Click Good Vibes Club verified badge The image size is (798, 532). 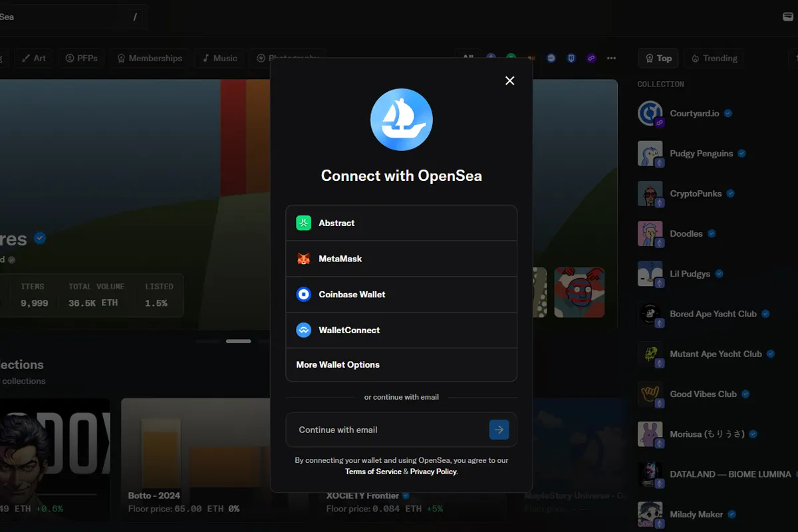click(745, 394)
